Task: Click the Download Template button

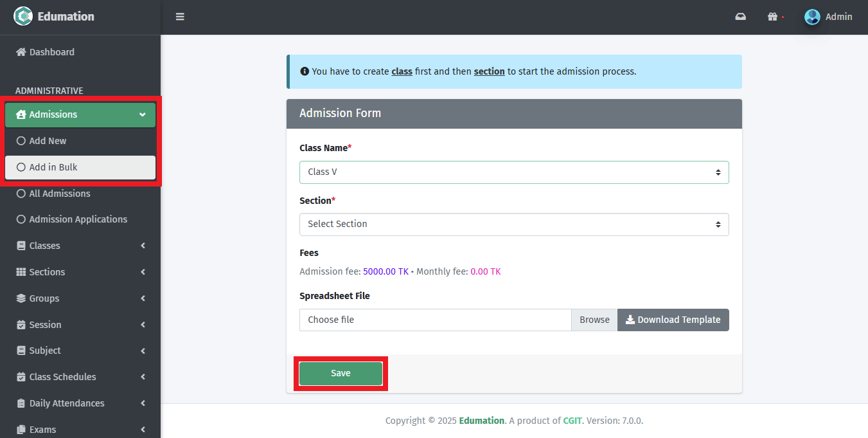Action: (x=673, y=320)
